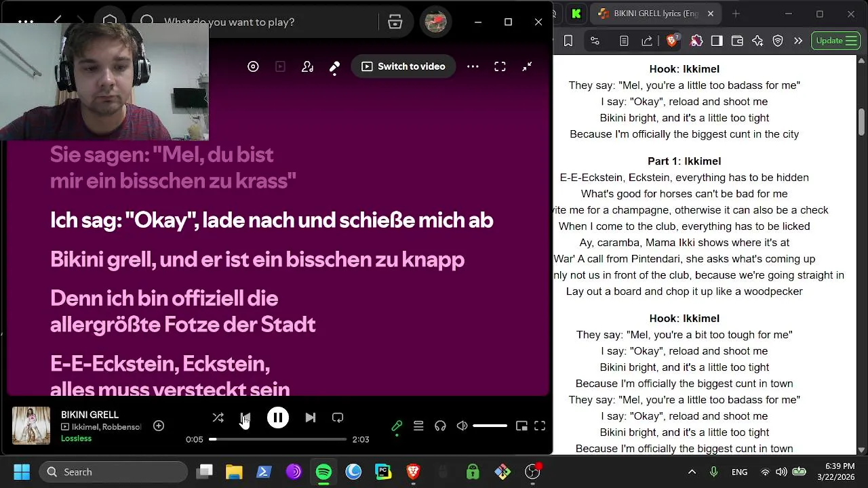Open the three-dots more options menu
Viewport: 868px width, 488px height.
(x=473, y=66)
